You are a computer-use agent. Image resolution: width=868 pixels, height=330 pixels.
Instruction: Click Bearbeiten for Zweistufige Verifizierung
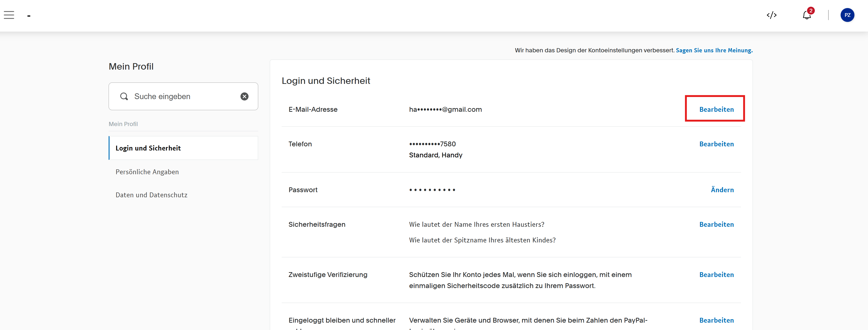(x=716, y=275)
